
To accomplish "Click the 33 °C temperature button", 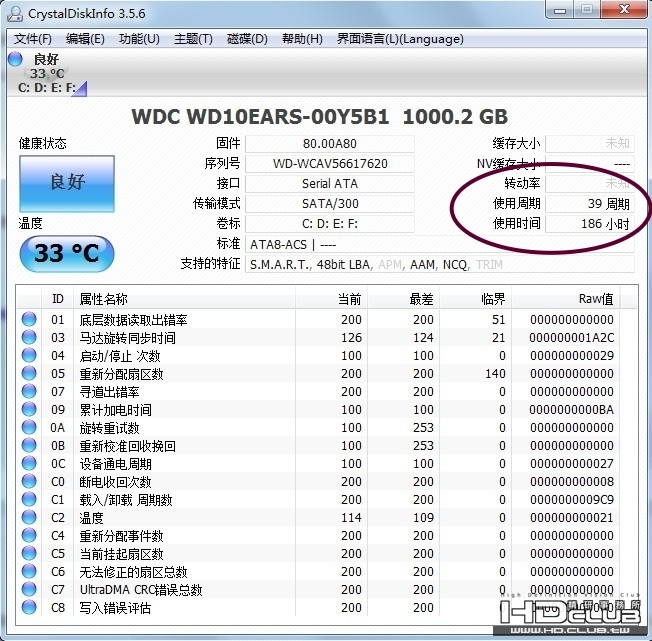I will tap(67, 253).
